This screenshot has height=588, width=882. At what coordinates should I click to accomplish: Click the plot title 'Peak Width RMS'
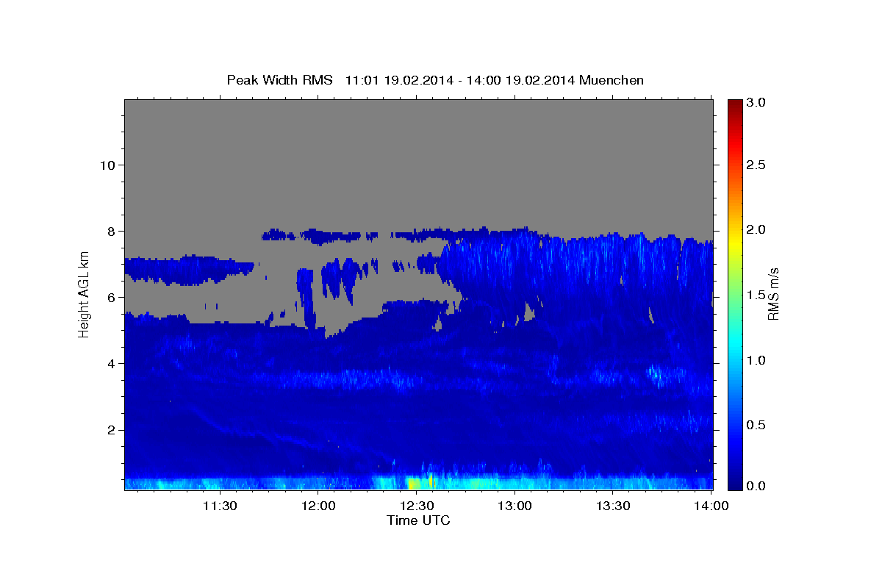[279, 80]
